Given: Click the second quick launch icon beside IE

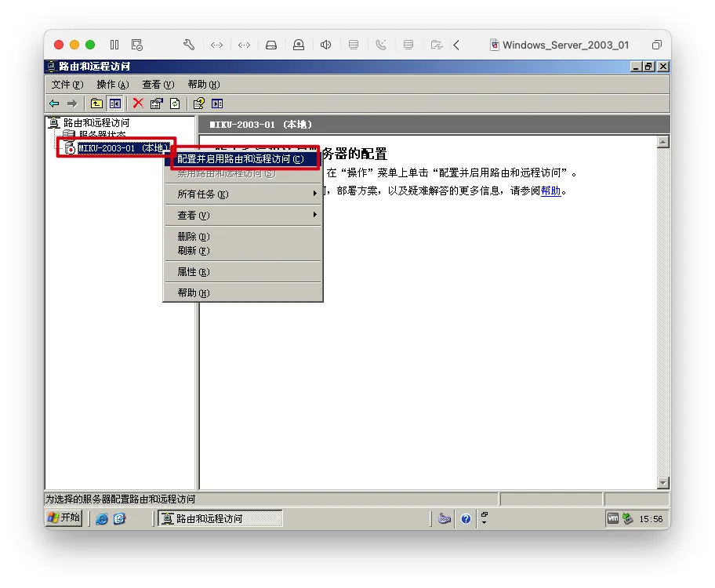Looking at the screenshot, I should [x=119, y=519].
